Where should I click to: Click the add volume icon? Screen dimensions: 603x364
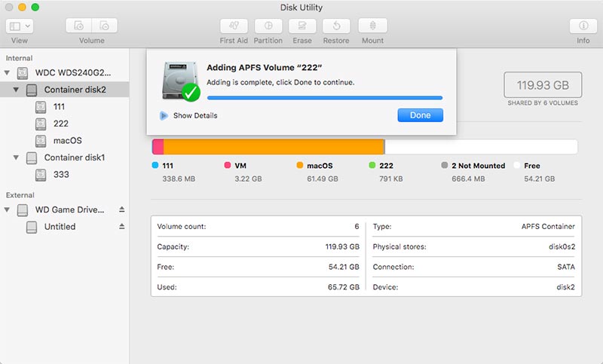[80, 26]
